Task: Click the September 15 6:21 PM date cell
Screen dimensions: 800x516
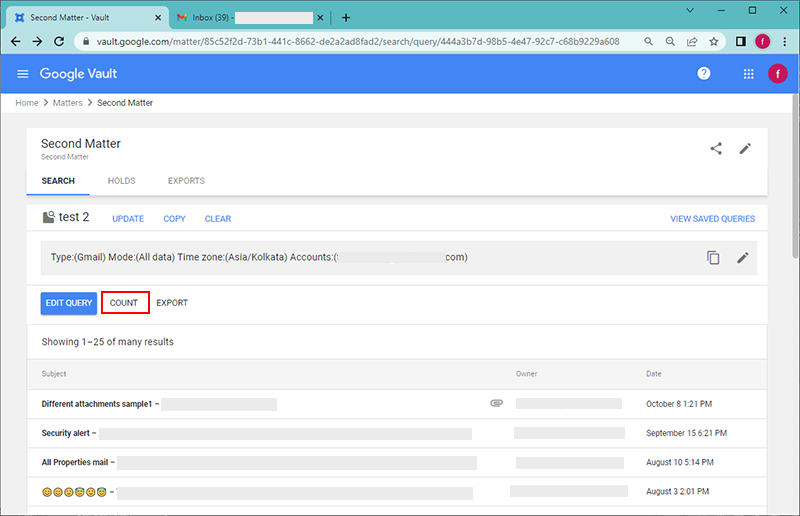Action: pyautogui.click(x=686, y=433)
